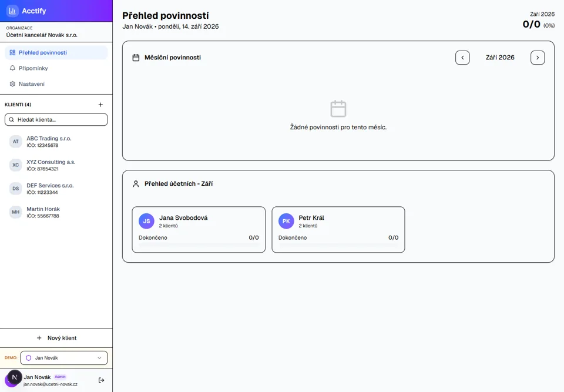Click the plus icon in Nový klient

(x=39, y=338)
